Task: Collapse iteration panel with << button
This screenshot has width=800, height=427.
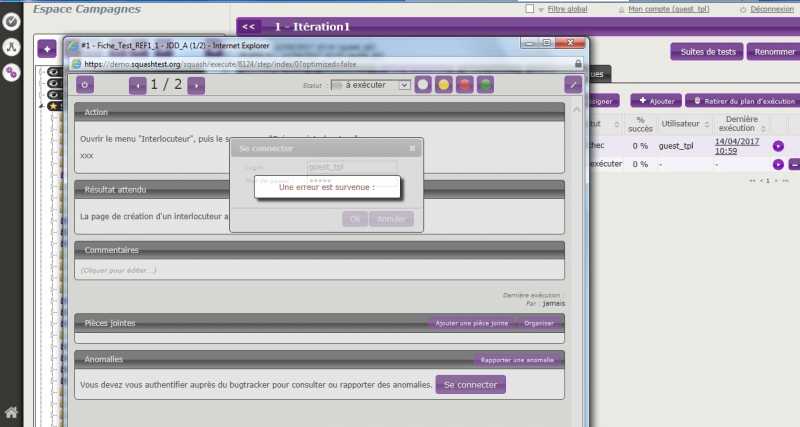Action: coord(249,27)
